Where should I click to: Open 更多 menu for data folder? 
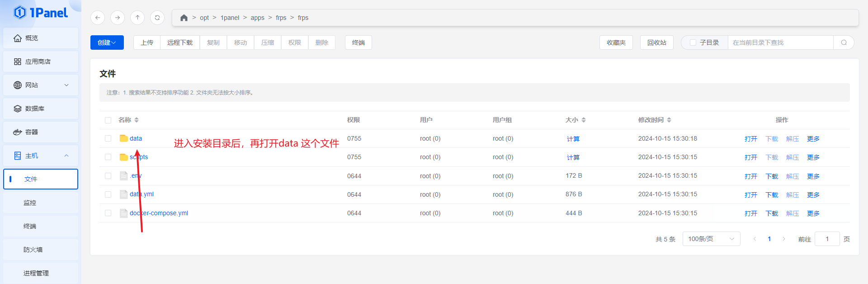(x=813, y=139)
